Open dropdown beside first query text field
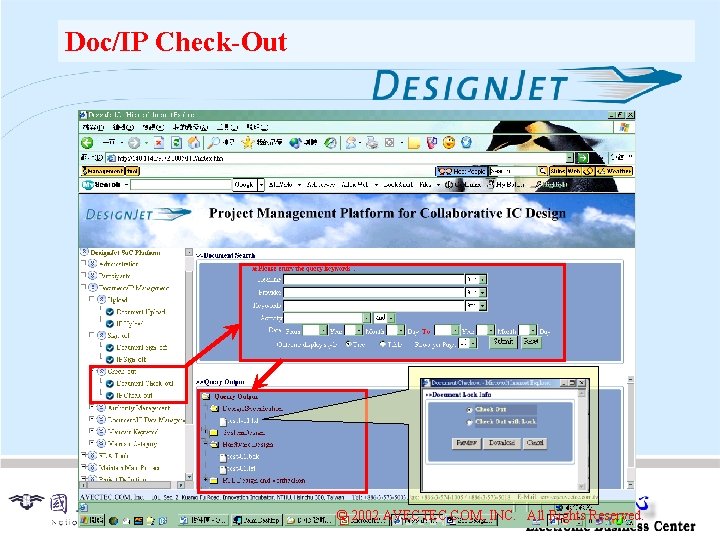The height and width of the screenshot is (540, 720). [x=483, y=279]
